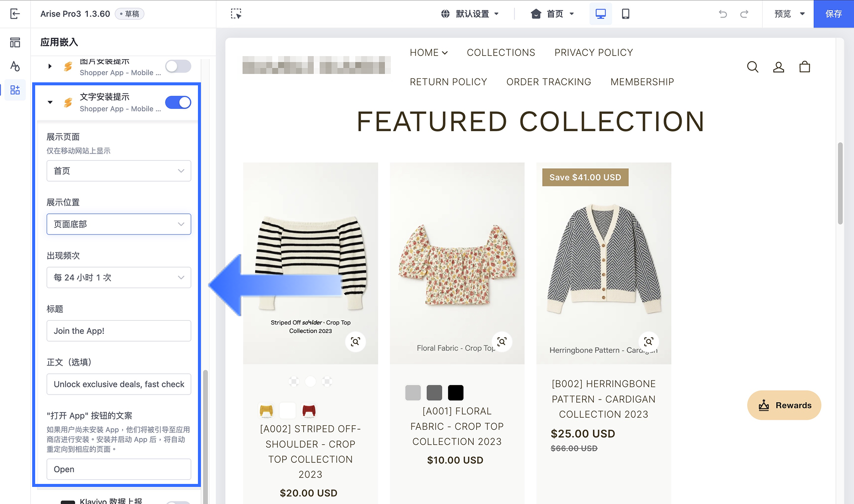The width and height of the screenshot is (854, 504).
Task: Click the exit editor icon
Action: (x=15, y=14)
